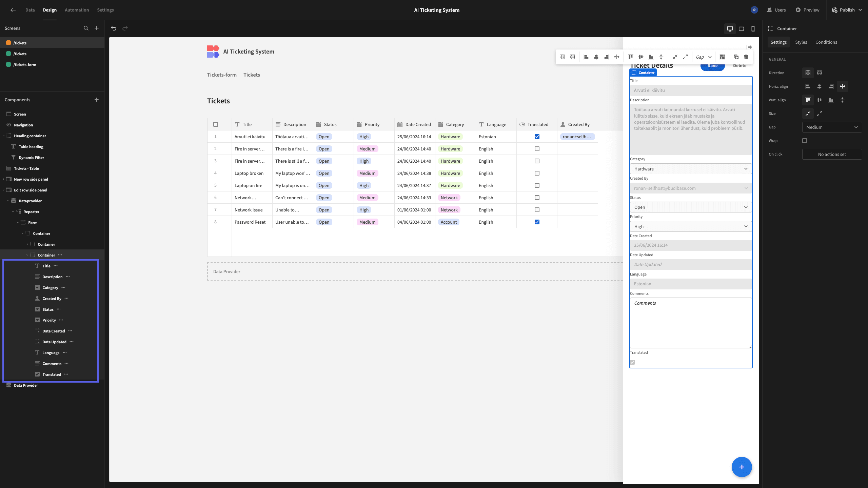Open the Users button
This screenshot has height=488, width=868.
point(776,10)
